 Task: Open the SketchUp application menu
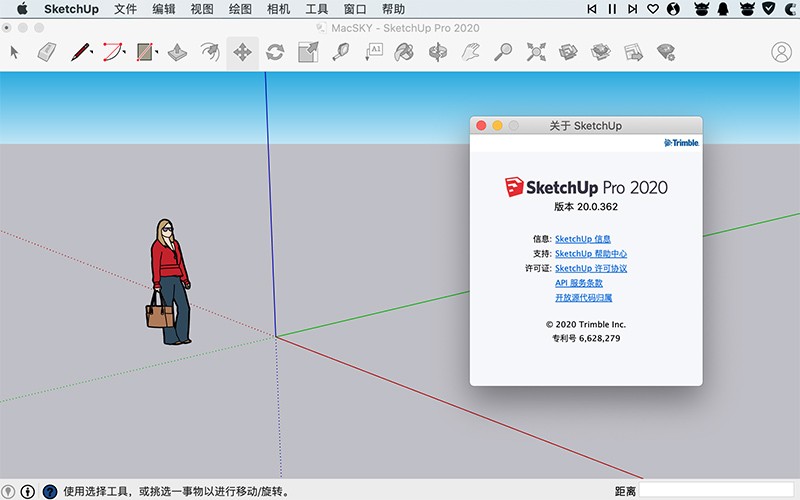(71, 9)
